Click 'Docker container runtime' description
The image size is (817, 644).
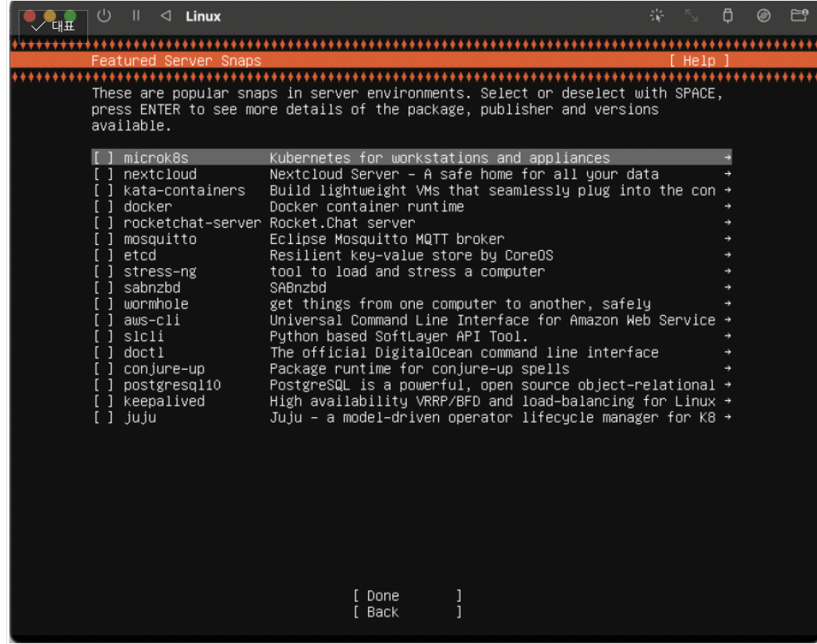[x=367, y=207]
